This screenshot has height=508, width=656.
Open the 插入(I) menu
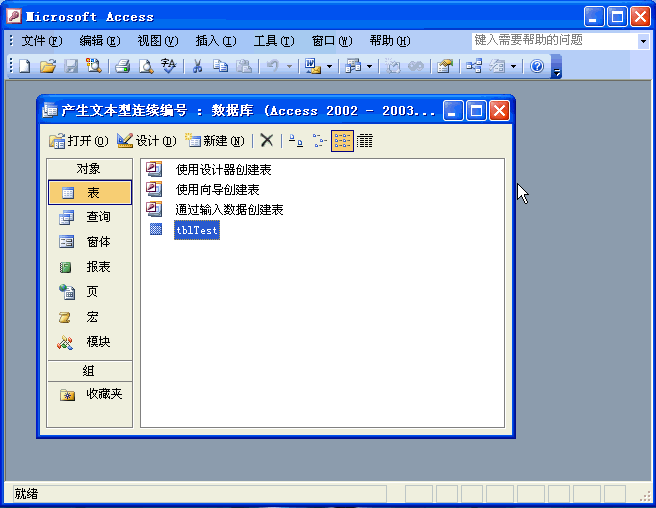pos(215,41)
